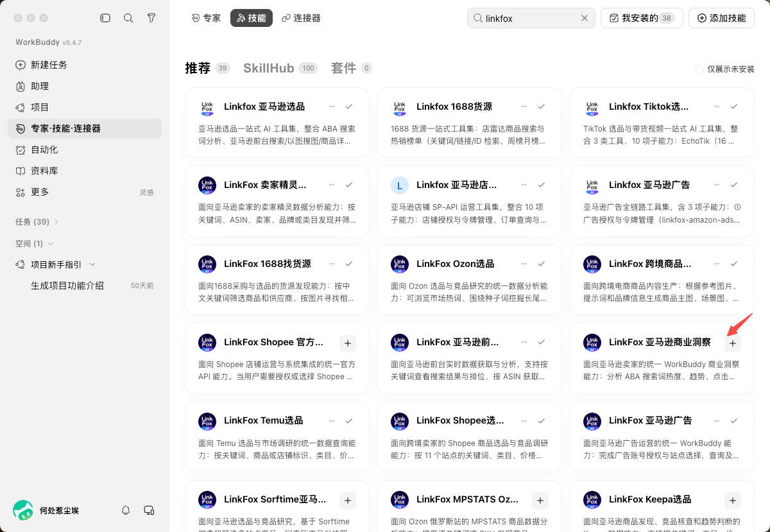
Task: Click the blue L logo of Linkfox 亚马逊店
Action: 400,185
